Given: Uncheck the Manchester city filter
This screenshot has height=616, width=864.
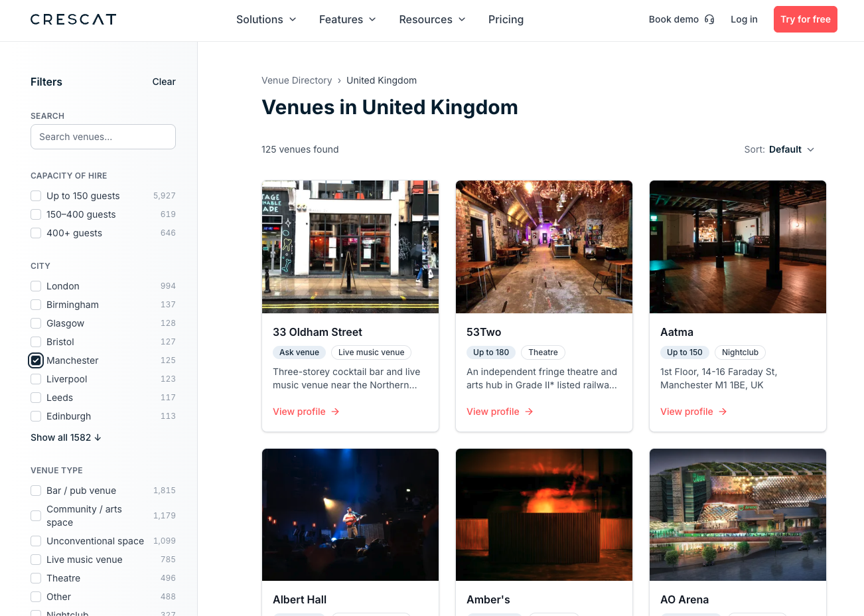Looking at the screenshot, I should pyautogui.click(x=36, y=360).
